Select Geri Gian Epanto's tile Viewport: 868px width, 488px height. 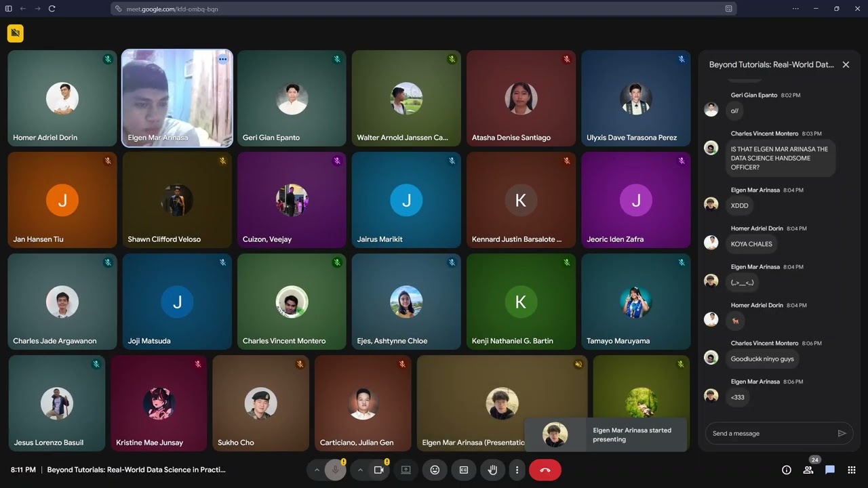click(x=292, y=98)
